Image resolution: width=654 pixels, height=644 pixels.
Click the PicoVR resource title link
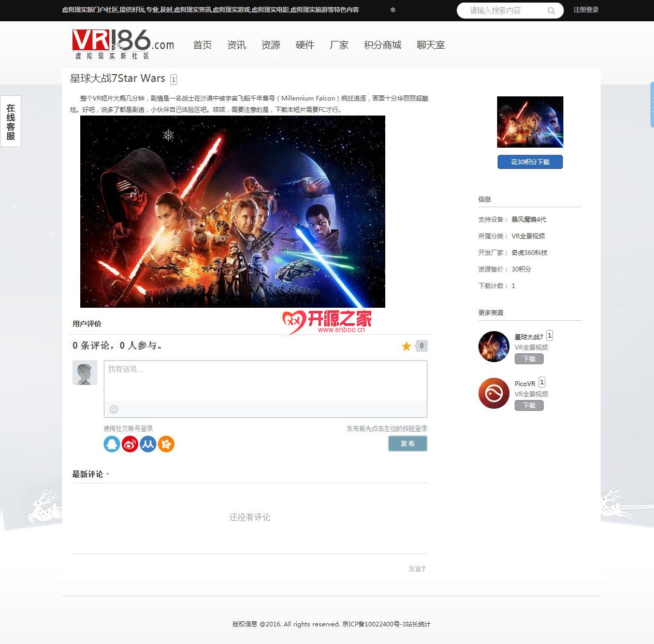coord(525,384)
